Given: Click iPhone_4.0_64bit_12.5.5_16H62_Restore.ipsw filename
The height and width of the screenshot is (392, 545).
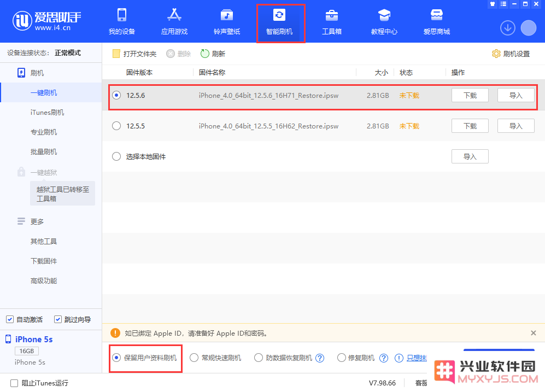Looking at the screenshot, I should point(268,126).
